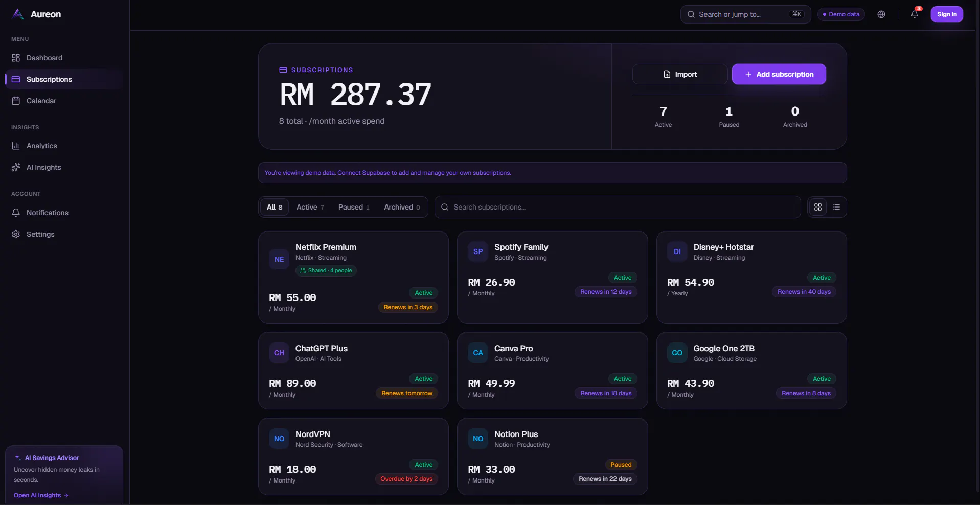Click the 1 Paused stat in summary
Viewport: 980px width, 505px height.
point(729,117)
